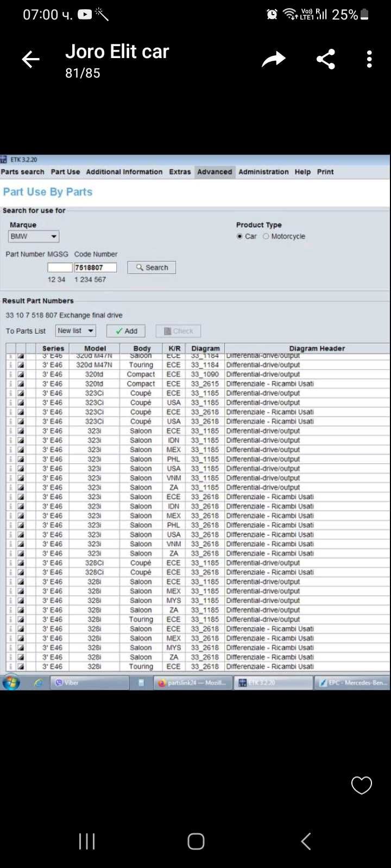Click picture icon in 328Ci Coupé 33_2618 row

coord(21,572)
